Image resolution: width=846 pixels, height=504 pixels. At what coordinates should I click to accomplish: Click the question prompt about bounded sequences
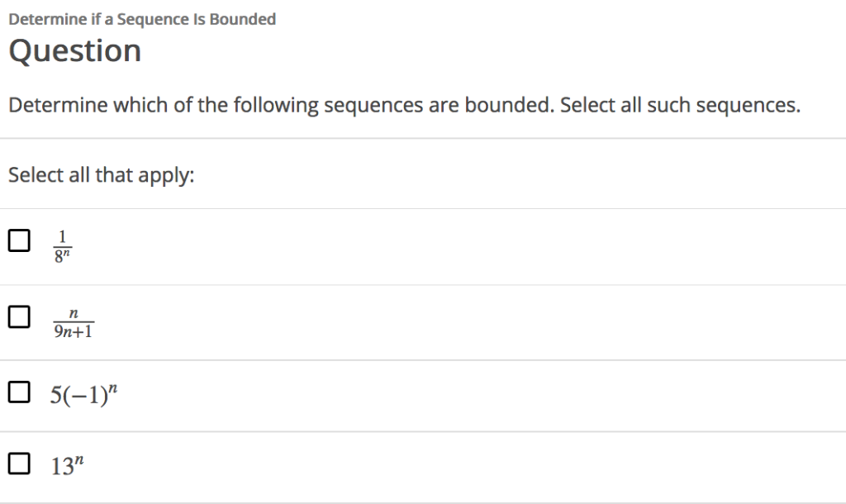point(404,105)
